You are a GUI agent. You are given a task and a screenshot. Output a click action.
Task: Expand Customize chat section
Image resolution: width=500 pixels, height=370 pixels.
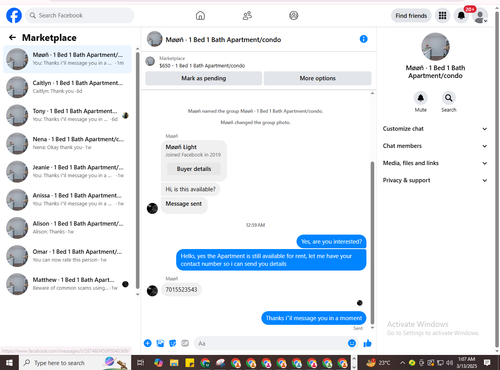(435, 129)
